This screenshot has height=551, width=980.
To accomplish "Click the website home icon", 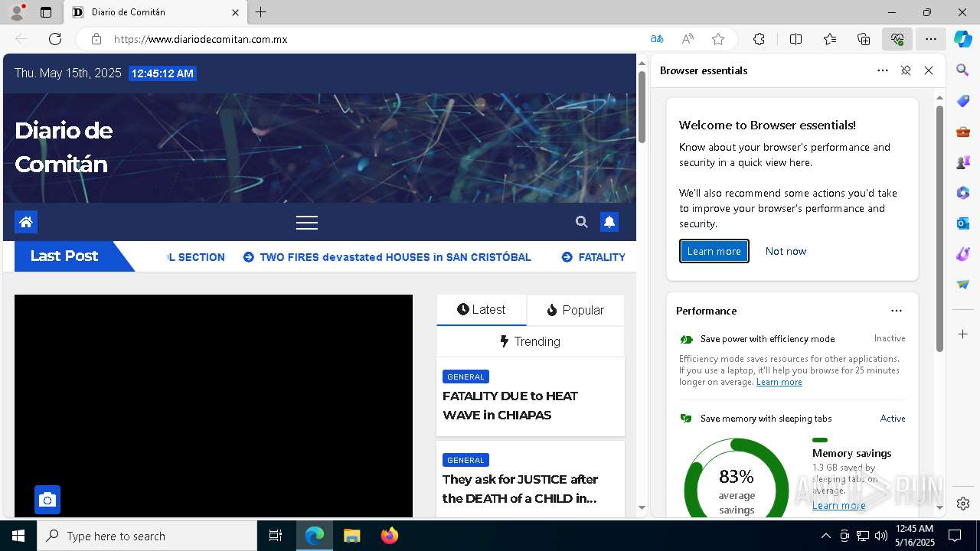I will (26, 222).
